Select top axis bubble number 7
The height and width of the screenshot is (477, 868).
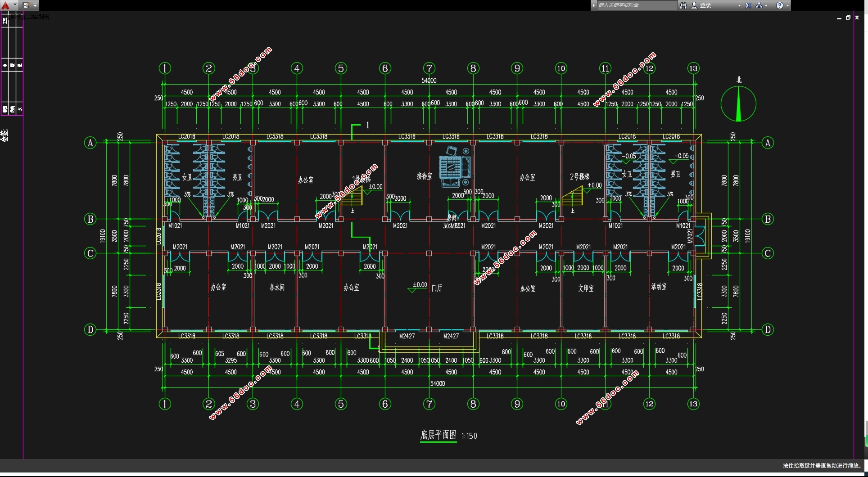tap(429, 68)
